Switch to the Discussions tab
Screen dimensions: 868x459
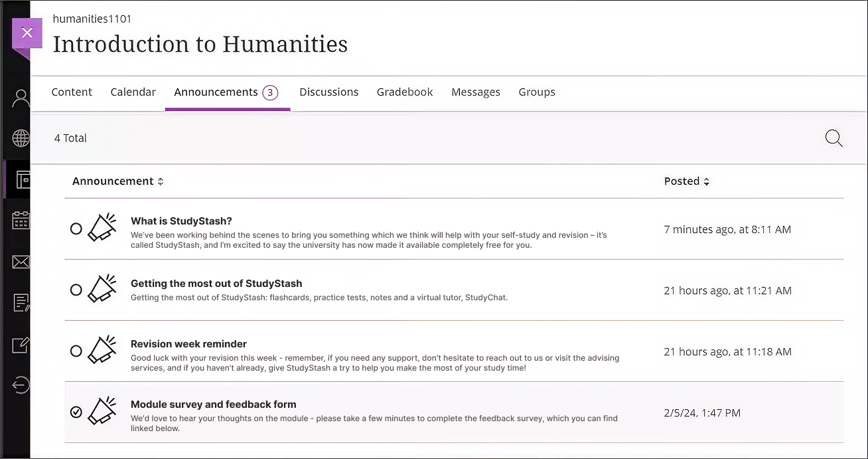click(x=329, y=92)
